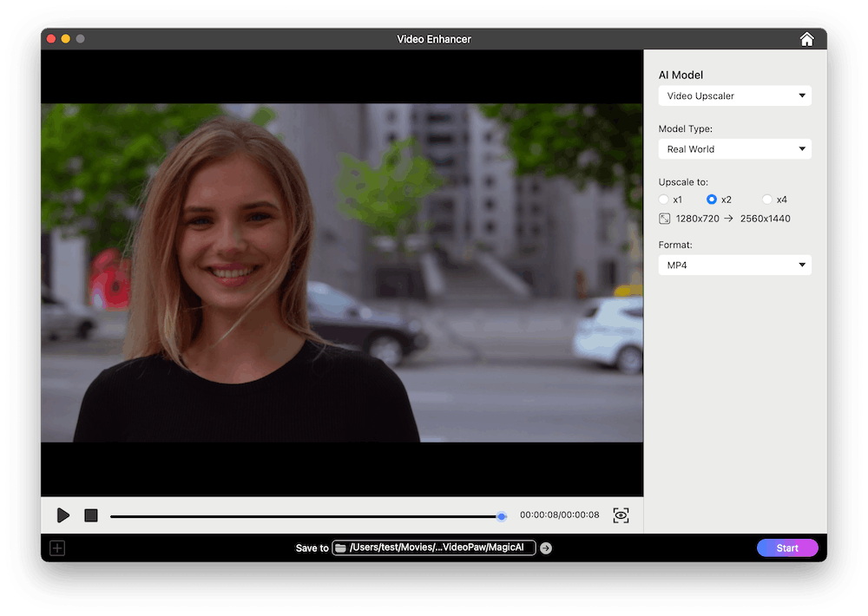Image resolution: width=868 pixels, height=616 pixels.
Task: Click the Home icon in title bar
Action: tap(806, 39)
